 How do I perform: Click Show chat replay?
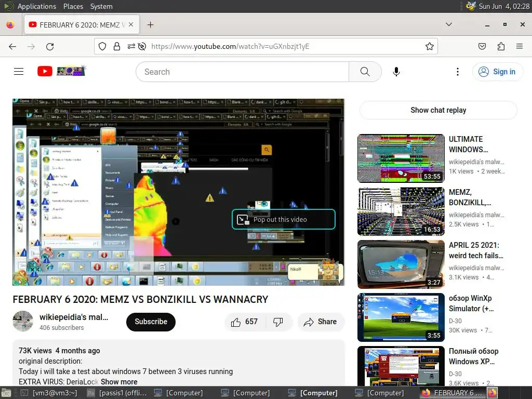(438, 110)
